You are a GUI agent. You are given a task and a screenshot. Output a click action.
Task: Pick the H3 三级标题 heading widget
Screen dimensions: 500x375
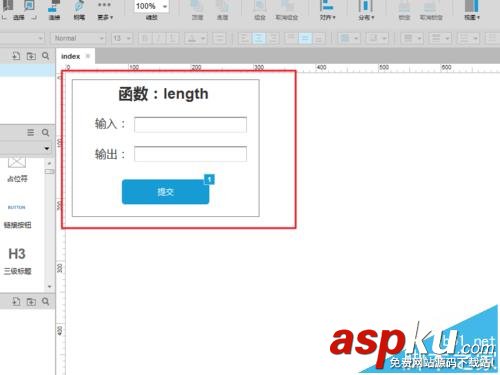tap(17, 261)
